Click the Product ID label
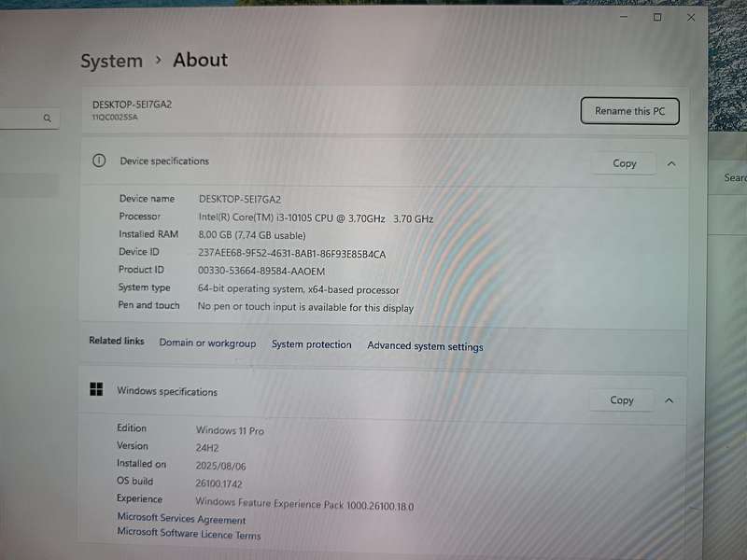 point(141,270)
